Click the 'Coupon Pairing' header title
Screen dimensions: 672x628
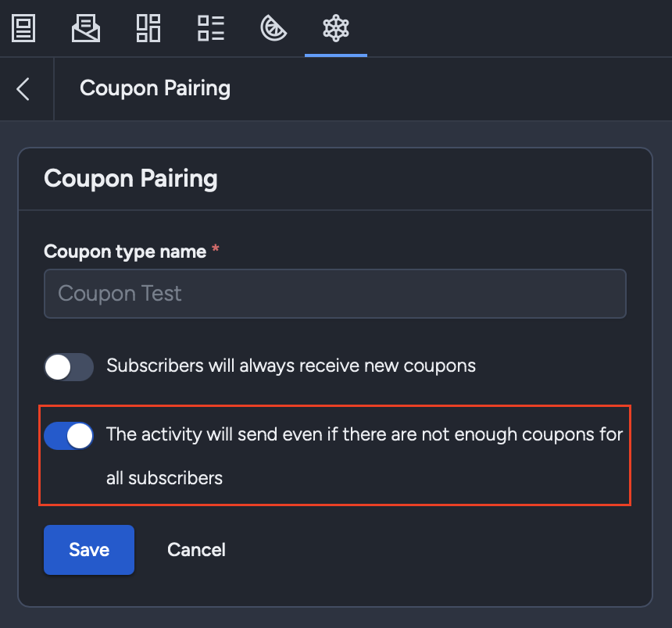pyautogui.click(x=155, y=88)
